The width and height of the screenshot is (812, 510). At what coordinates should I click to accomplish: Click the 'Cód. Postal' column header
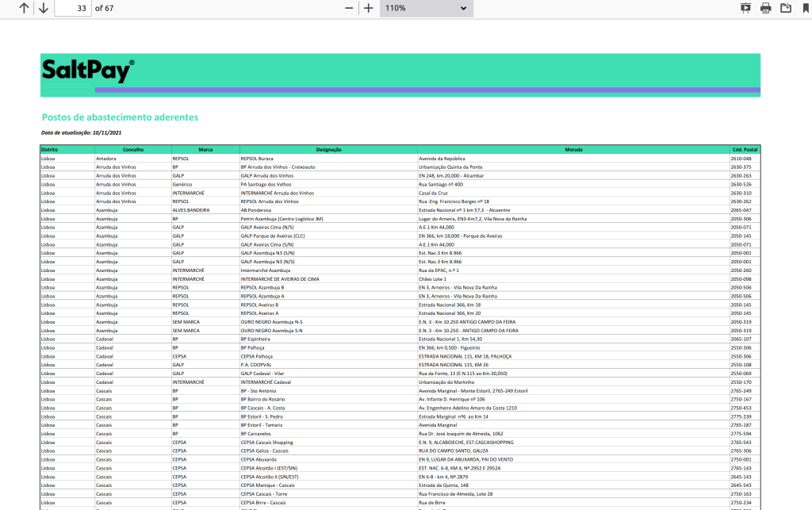[x=745, y=150]
